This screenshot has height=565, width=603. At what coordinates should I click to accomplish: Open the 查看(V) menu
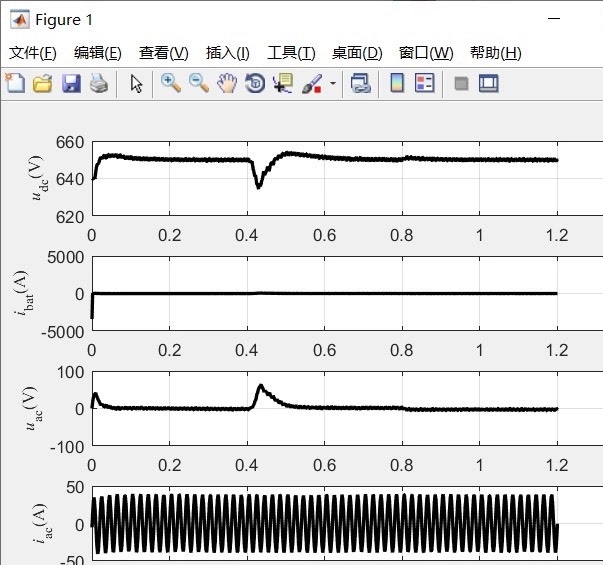[163, 53]
